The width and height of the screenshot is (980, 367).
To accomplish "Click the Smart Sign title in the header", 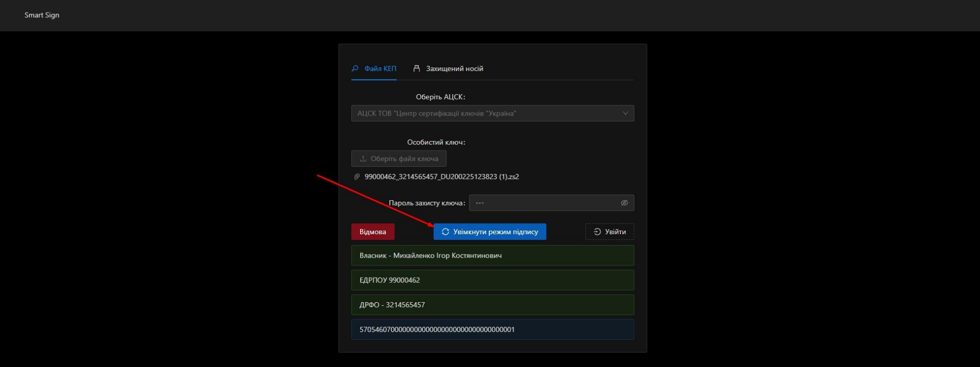I will [x=42, y=15].
